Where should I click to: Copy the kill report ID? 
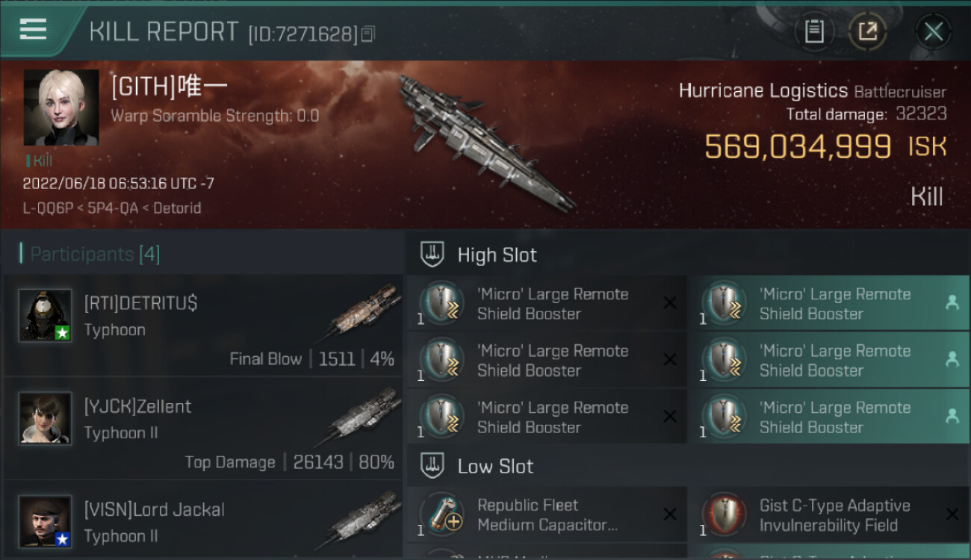click(x=367, y=34)
